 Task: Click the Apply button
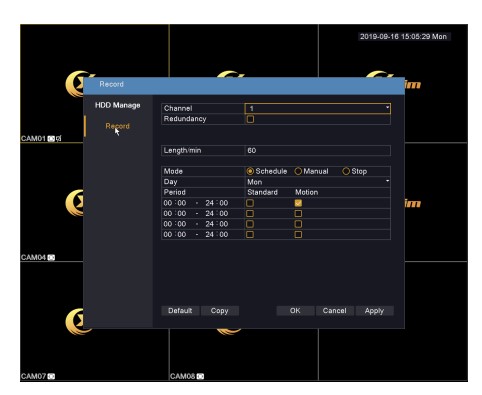click(x=374, y=311)
